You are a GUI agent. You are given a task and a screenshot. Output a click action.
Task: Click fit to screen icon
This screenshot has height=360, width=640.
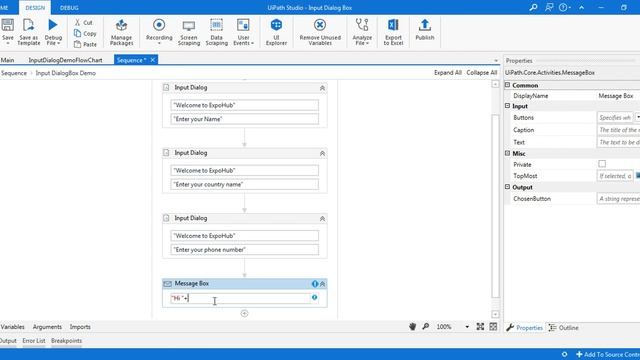480,327
